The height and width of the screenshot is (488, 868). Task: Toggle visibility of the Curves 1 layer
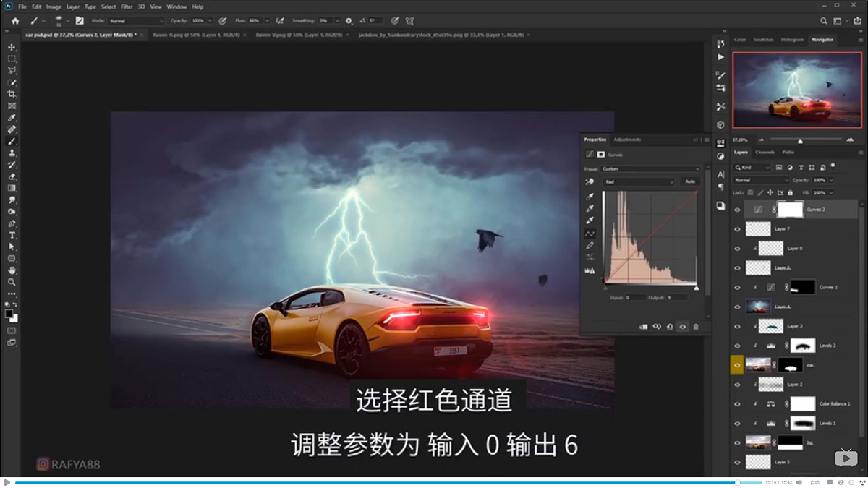pos(737,287)
